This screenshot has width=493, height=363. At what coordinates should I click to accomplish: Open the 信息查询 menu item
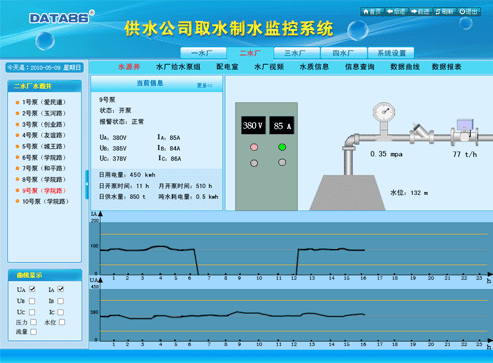coord(360,67)
